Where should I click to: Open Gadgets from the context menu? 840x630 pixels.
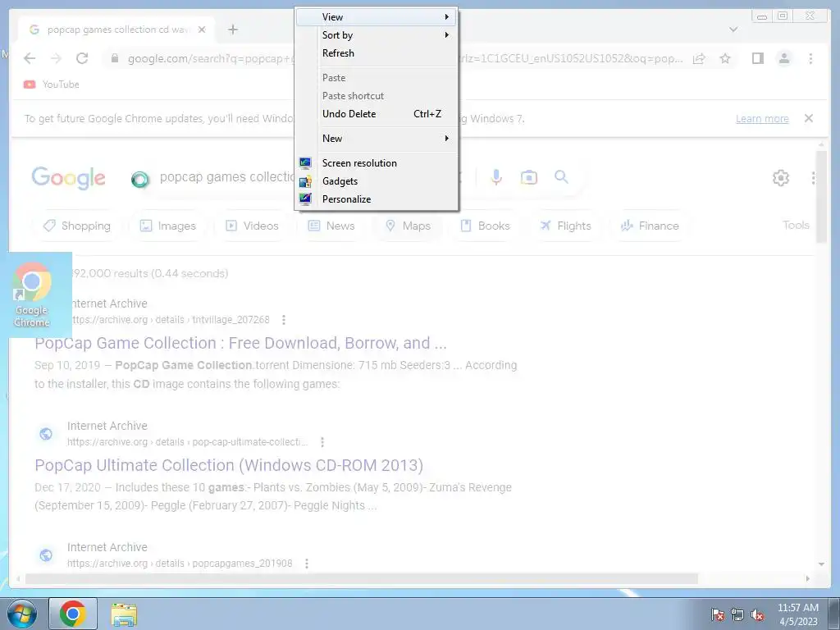(x=376, y=181)
